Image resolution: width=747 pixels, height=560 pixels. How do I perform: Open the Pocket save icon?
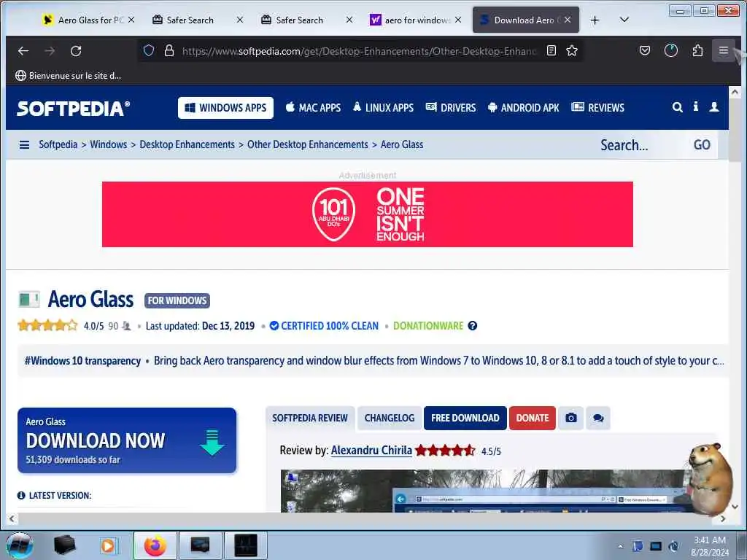pos(645,50)
